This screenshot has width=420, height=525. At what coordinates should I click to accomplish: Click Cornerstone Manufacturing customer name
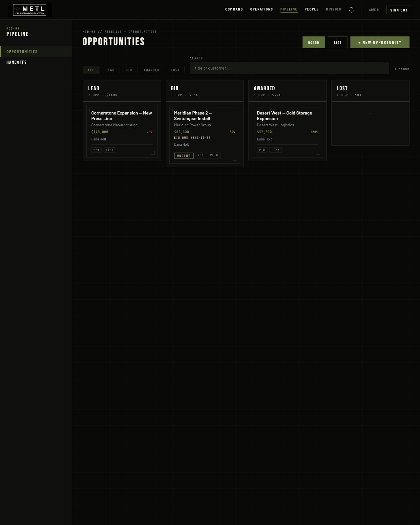coord(114,125)
